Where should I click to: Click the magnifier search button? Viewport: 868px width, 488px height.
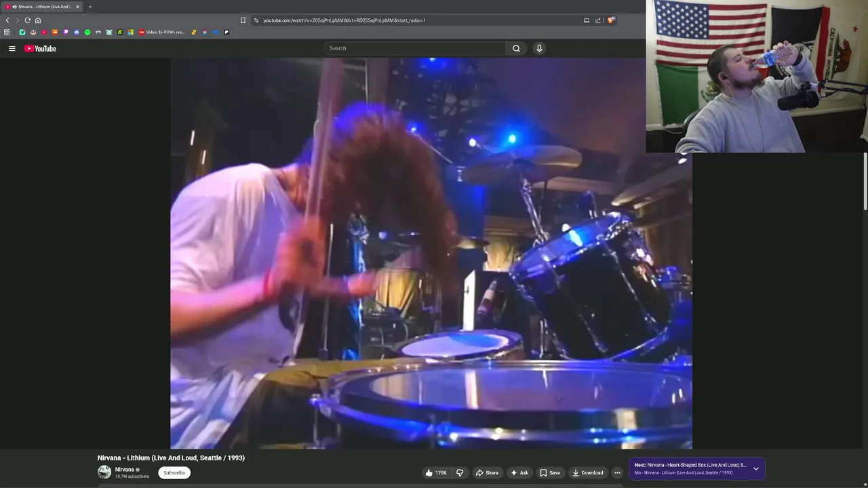click(516, 48)
